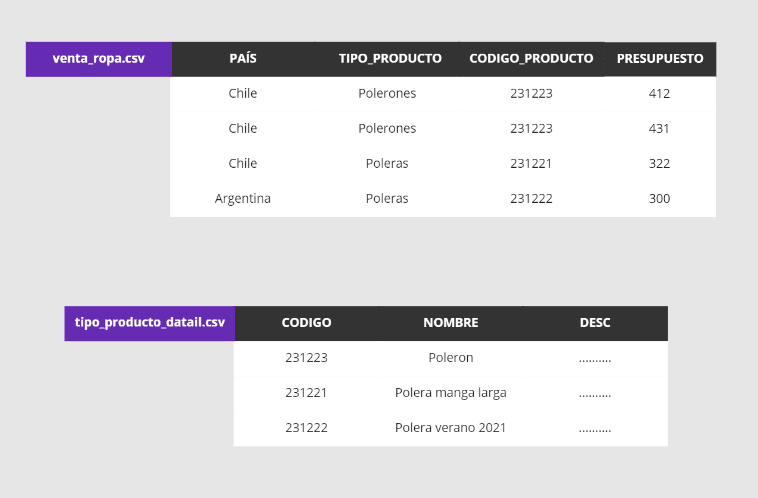Select the Argentina cell
758x498 pixels.
click(x=243, y=199)
